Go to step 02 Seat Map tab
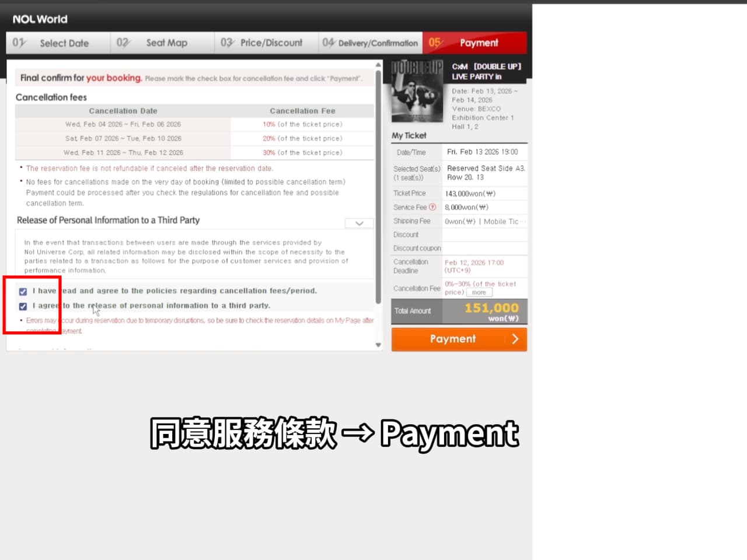This screenshot has width=747, height=560. point(162,43)
